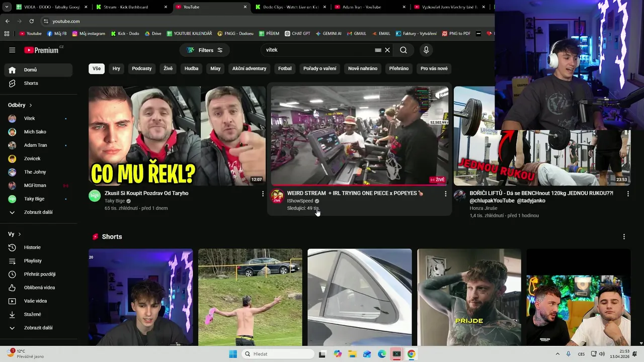Viewport: 644px width, 362px height.
Task: Open options menu for BOŘIČI LIFTŮ video
Action: 628,194
